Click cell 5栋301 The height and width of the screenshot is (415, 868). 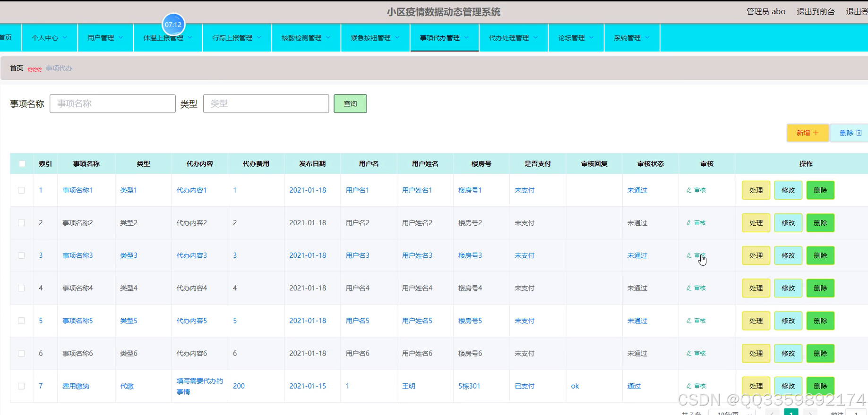point(469,386)
